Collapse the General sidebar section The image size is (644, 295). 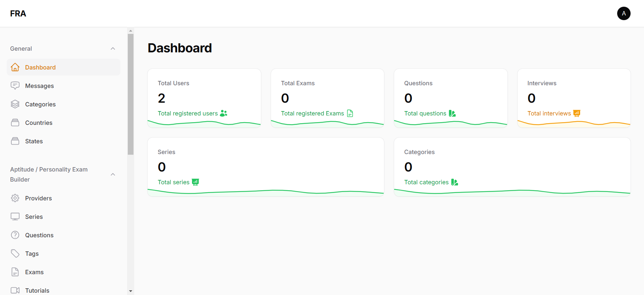point(113,49)
